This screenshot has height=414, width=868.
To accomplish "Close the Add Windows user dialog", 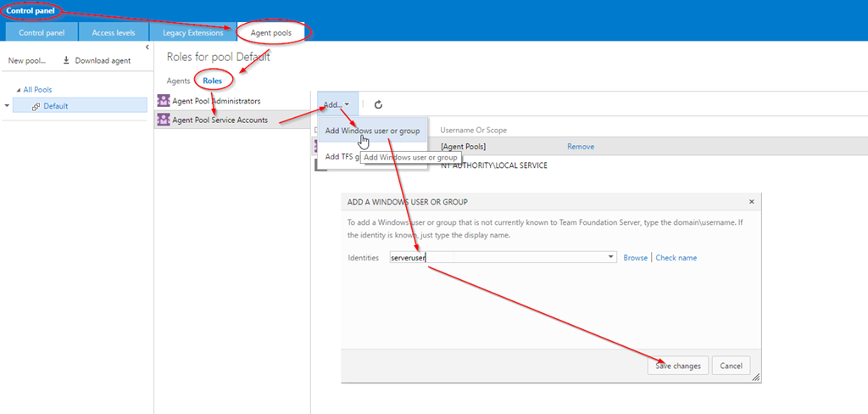I will pos(751,202).
